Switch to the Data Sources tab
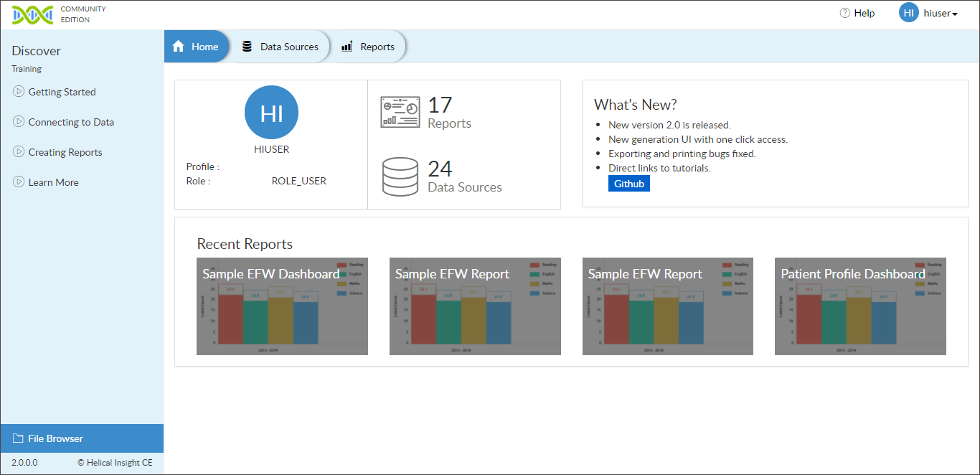Image resolution: width=980 pixels, height=475 pixels. pos(290,46)
